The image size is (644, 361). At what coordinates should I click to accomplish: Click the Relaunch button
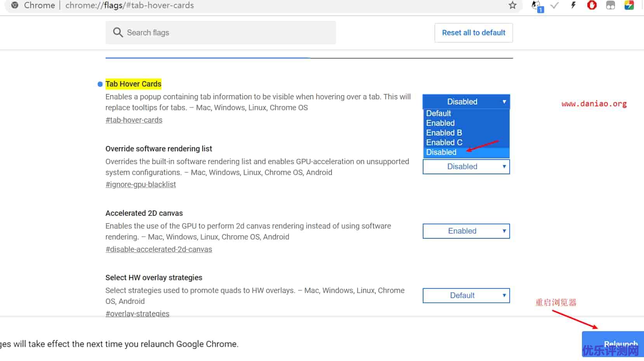tap(613, 344)
